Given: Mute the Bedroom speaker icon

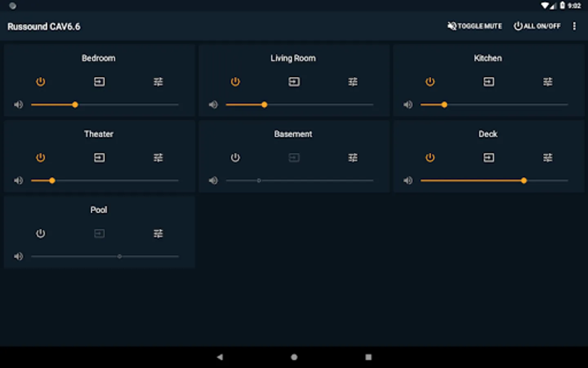Looking at the screenshot, I should tap(18, 105).
